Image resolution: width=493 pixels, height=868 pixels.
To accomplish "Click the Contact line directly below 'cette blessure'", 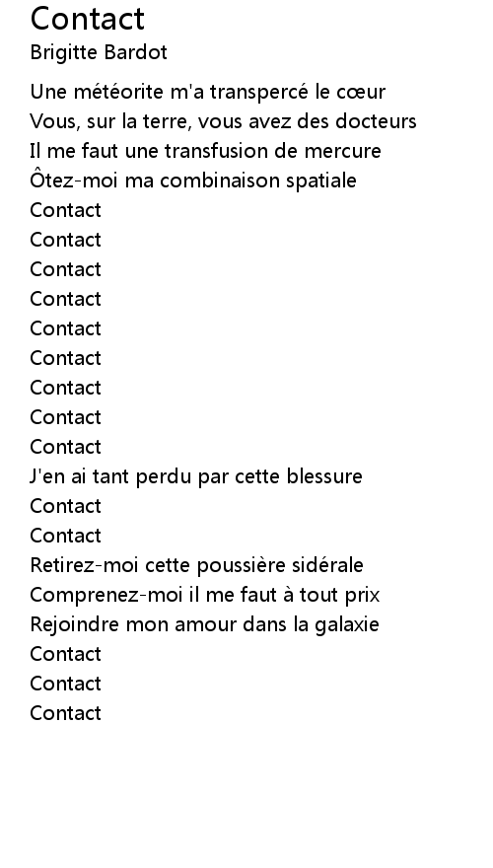I will (65, 506).
